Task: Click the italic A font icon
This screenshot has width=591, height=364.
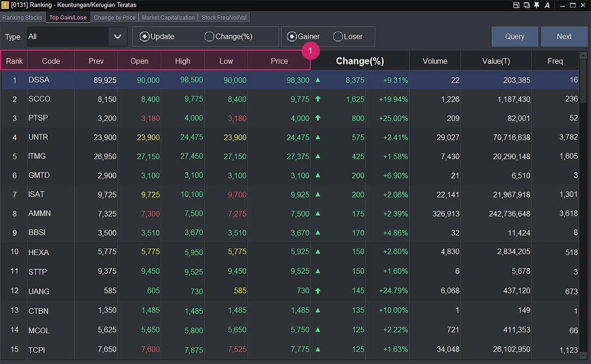Action: (x=547, y=5)
